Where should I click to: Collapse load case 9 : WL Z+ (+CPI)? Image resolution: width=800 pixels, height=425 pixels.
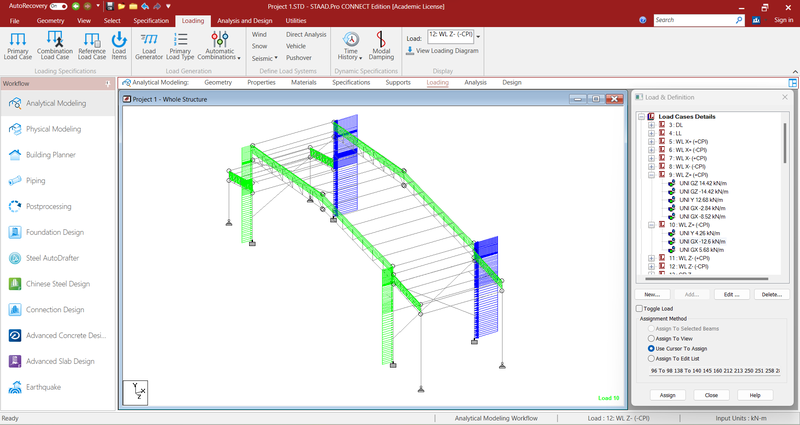[x=652, y=175]
